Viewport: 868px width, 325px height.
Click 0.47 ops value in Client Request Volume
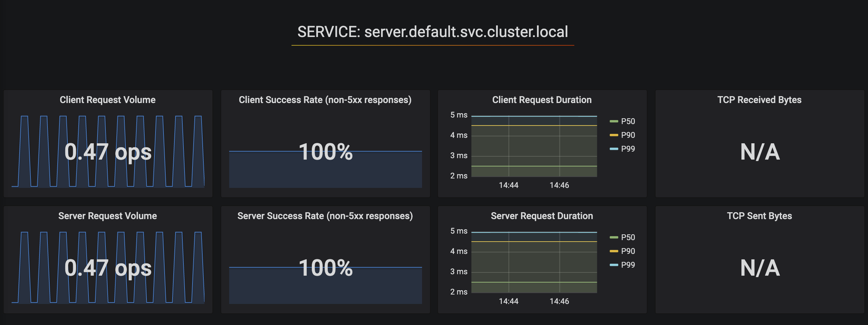pos(108,152)
